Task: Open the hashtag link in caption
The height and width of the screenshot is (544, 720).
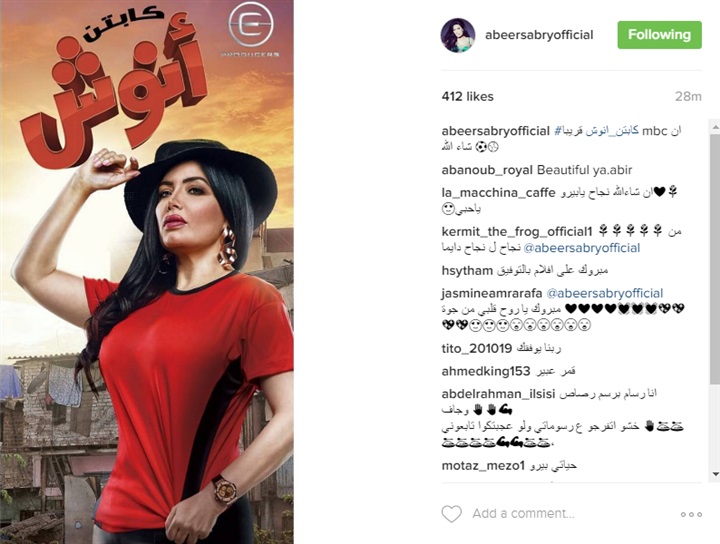Action: point(596,131)
